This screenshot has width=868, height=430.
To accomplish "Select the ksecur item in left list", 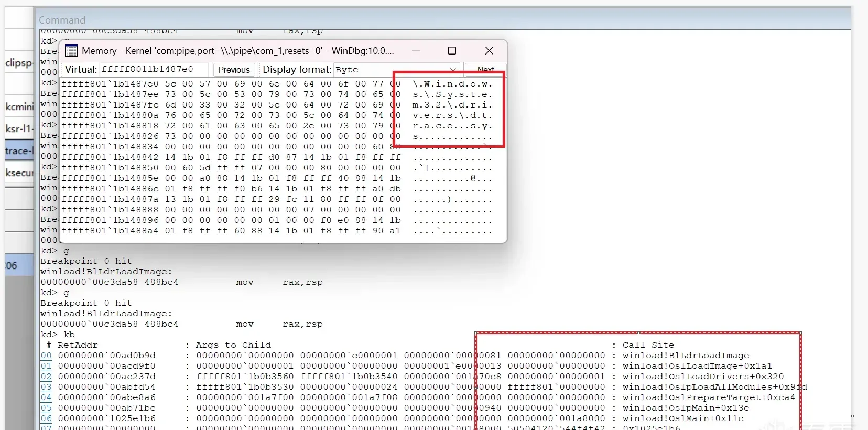I will 19,173.
